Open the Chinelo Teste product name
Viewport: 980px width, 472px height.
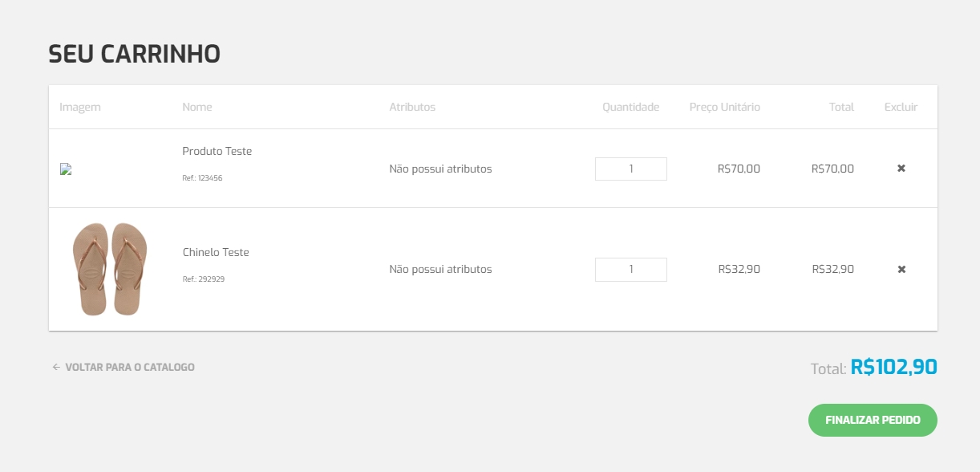216,253
